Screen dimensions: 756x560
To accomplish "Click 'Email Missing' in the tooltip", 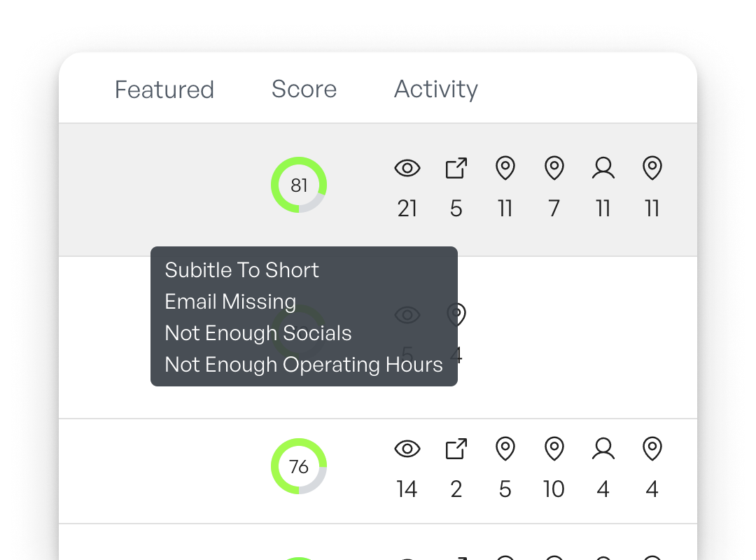I will 230,302.
